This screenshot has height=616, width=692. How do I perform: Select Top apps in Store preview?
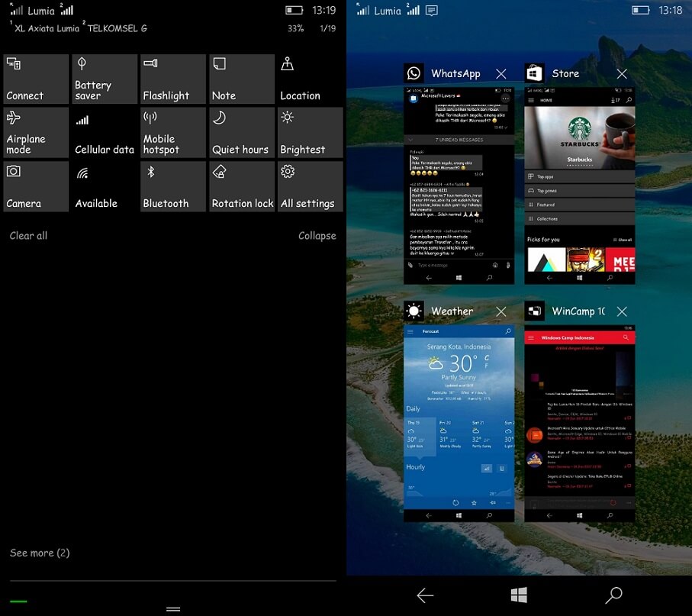579,176
